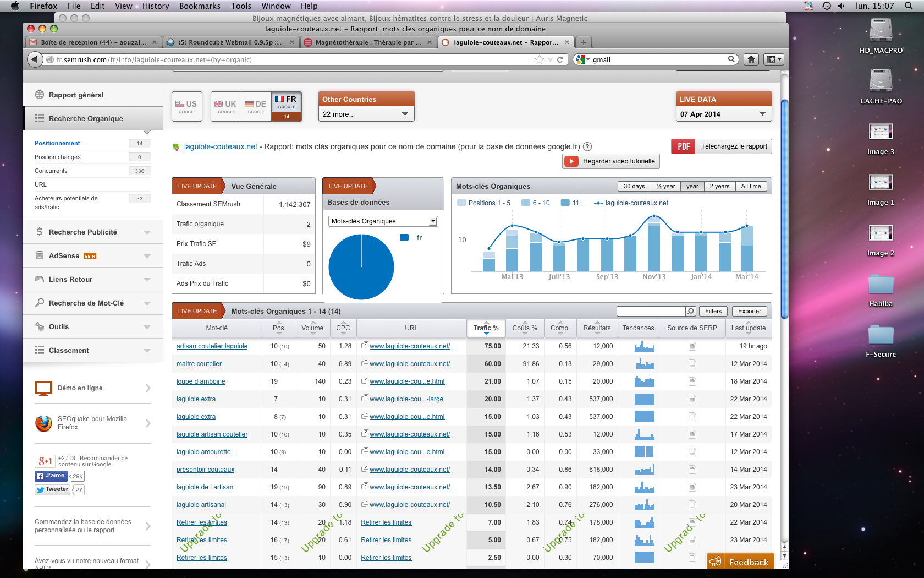Click the PDF icon to download report
The image size is (924, 578).
click(683, 146)
